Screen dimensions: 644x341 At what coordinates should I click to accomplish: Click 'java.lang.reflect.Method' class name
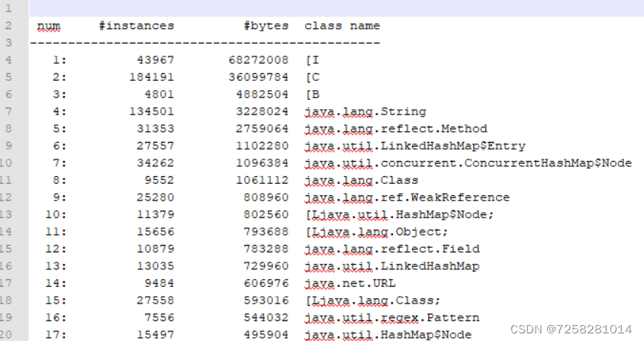click(x=395, y=129)
